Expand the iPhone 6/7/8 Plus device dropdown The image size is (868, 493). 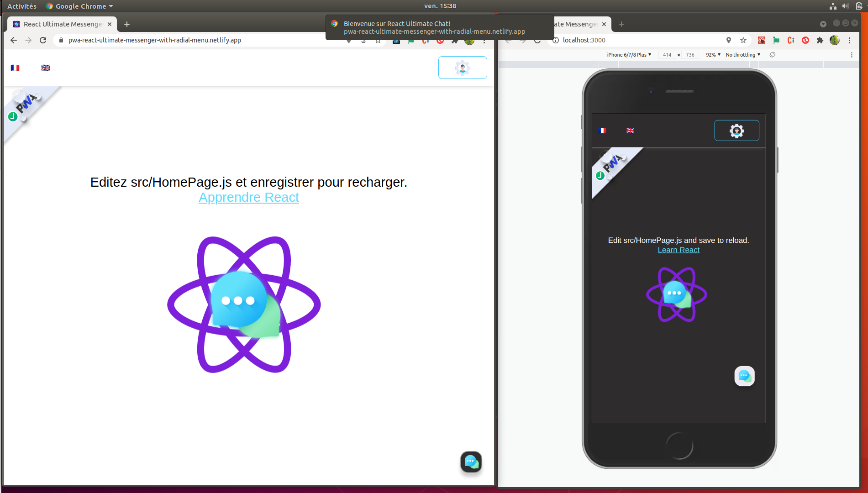629,55
